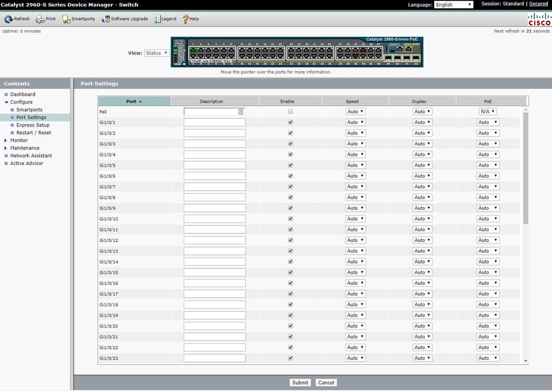This screenshot has width=552, height=392.
Task: Open the PoE dropdown for Gi1/0/5
Action: pos(488,165)
